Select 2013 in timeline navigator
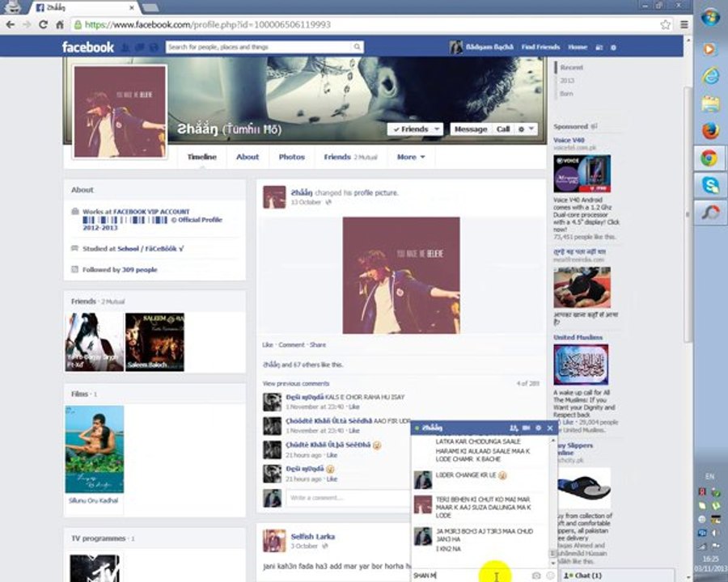 [x=567, y=80]
